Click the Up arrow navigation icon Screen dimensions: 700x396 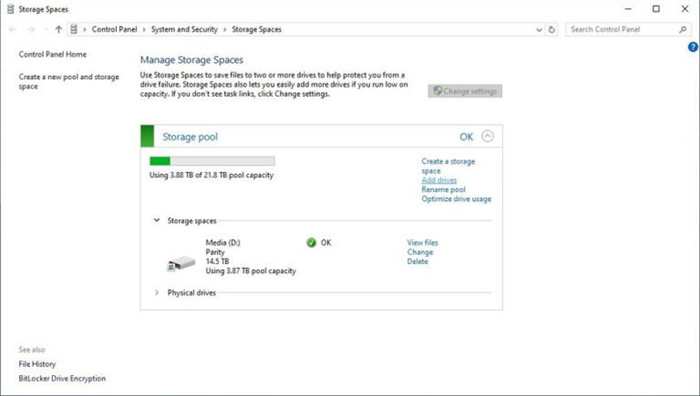(x=58, y=29)
